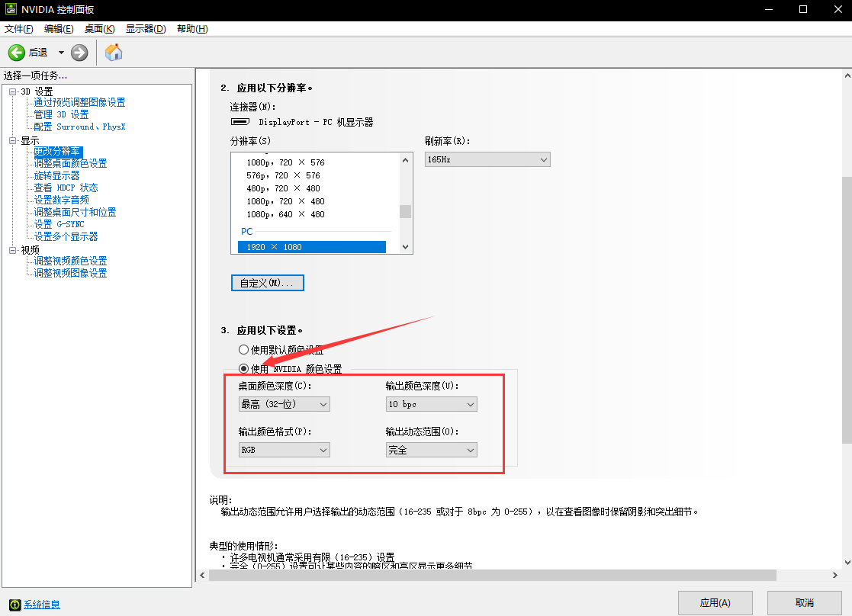Click the 取消 button

click(804, 603)
